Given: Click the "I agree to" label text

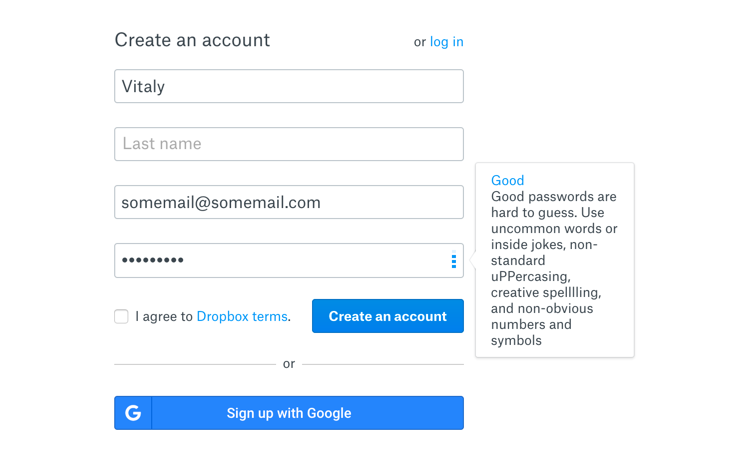Looking at the screenshot, I should coord(164,316).
